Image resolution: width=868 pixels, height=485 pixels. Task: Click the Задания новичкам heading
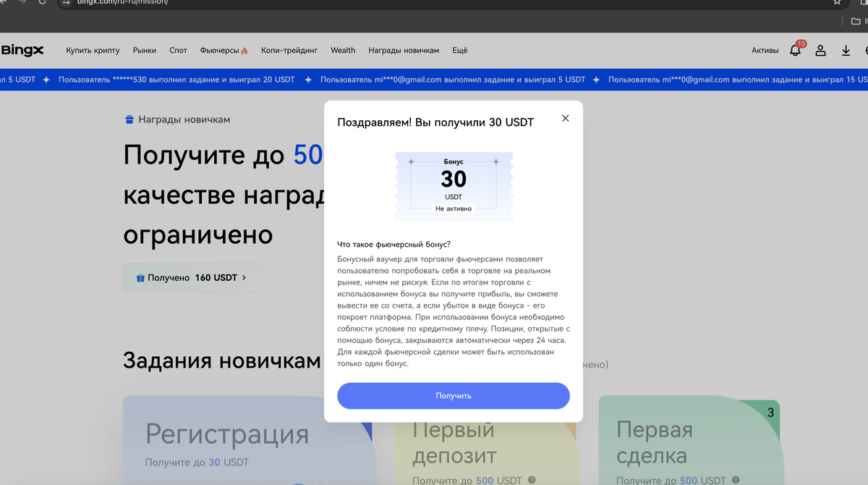click(221, 360)
